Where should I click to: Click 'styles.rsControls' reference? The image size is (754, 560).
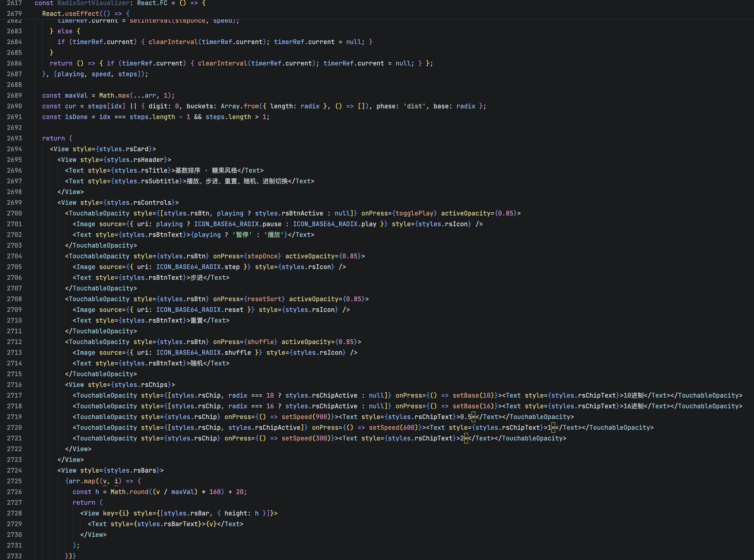[139, 203]
